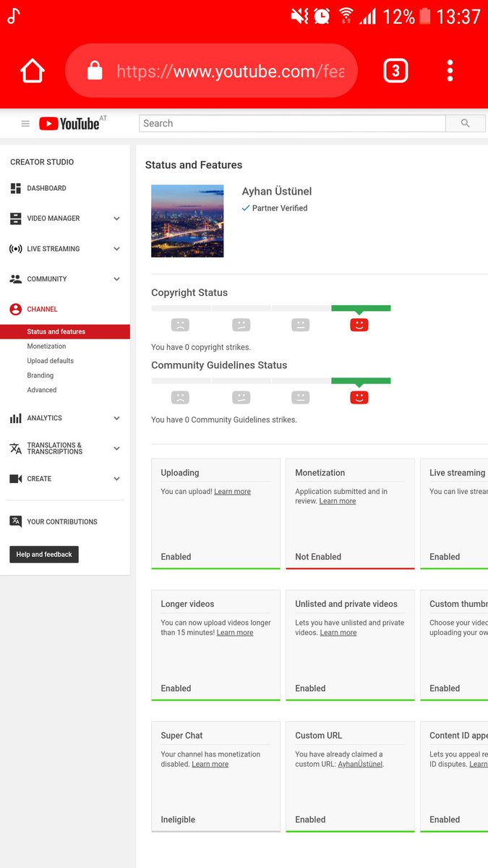
Task: Expand the Video Manager section
Action: click(x=116, y=218)
